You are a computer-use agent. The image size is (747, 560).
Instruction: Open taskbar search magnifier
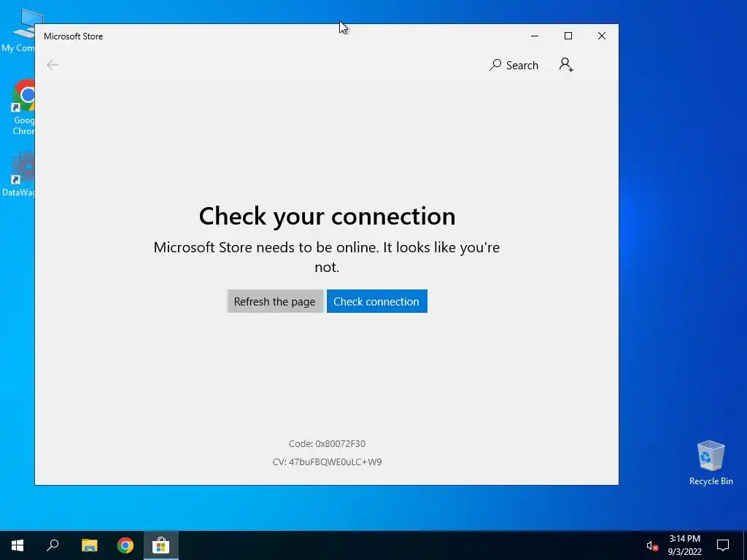(53, 545)
